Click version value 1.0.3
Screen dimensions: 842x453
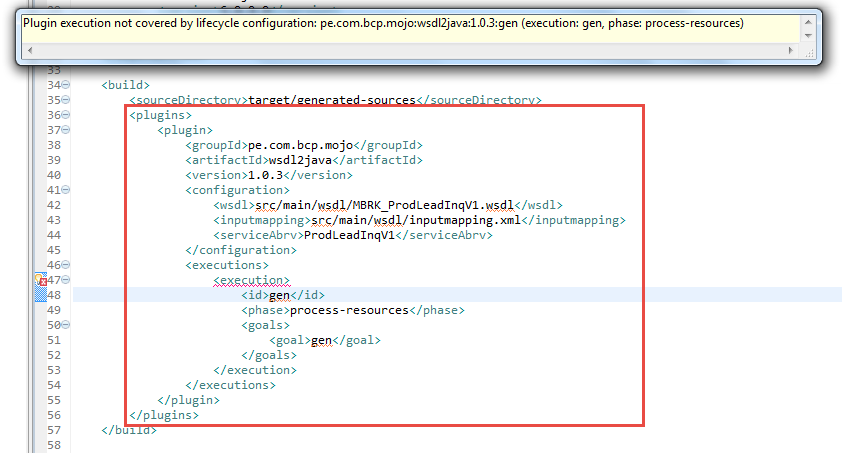point(265,175)
